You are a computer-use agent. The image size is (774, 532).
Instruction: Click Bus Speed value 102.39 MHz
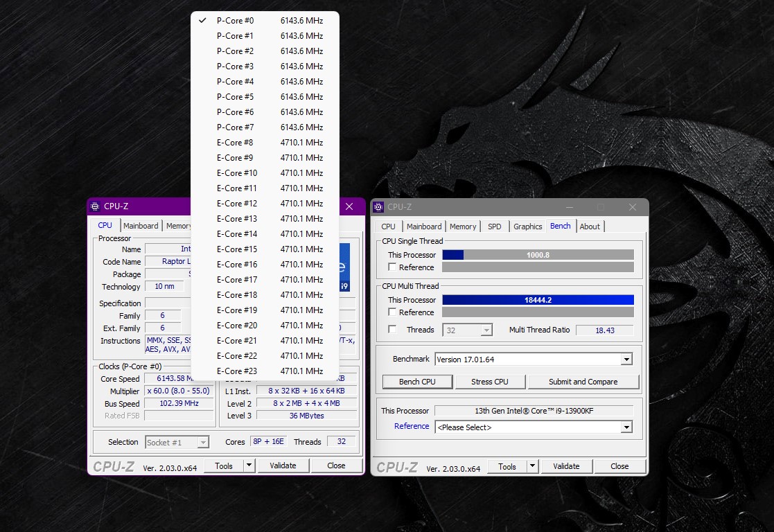(x=179, y=403)
